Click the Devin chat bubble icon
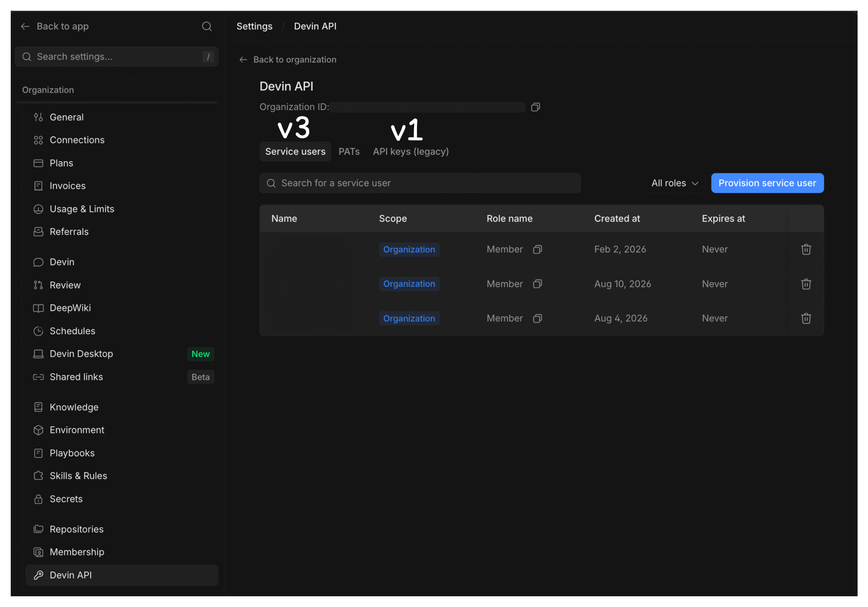The height and width of the screenshot is (607, 868). [x=38, y=262]
